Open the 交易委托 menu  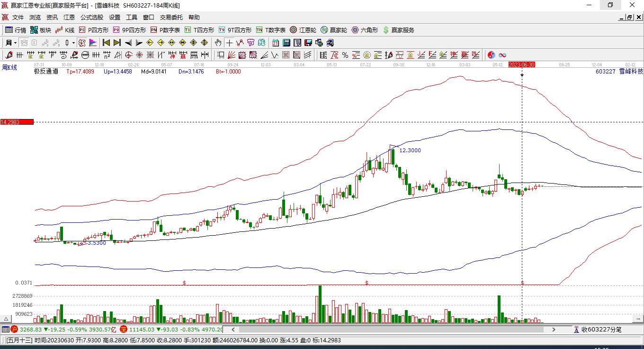pos(171,18)
